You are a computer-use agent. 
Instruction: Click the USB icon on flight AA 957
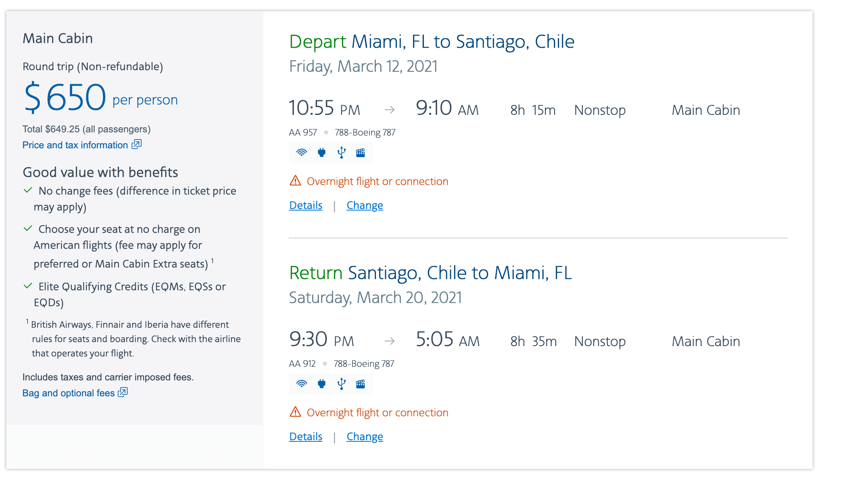(341, 152)
